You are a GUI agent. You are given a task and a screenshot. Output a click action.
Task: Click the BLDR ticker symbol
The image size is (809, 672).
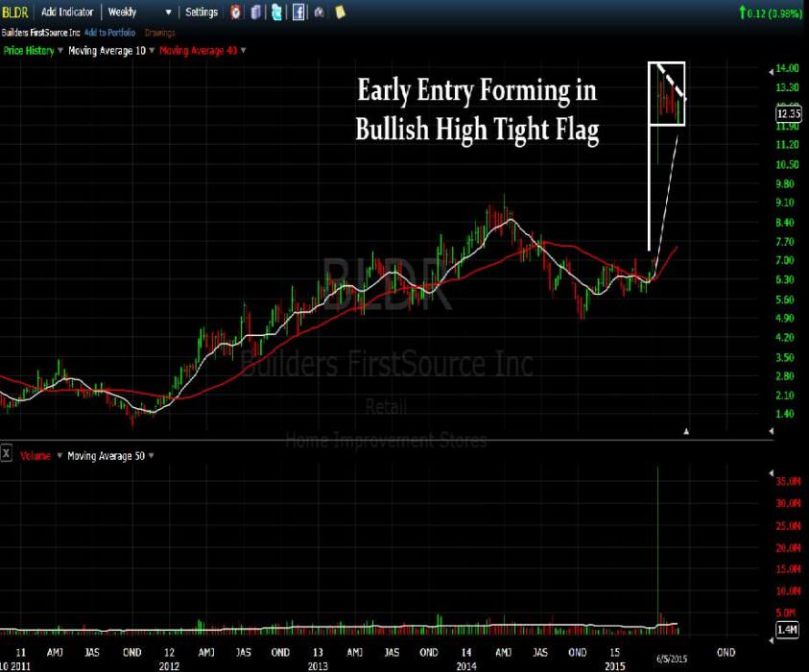click(x=15, y=12)
